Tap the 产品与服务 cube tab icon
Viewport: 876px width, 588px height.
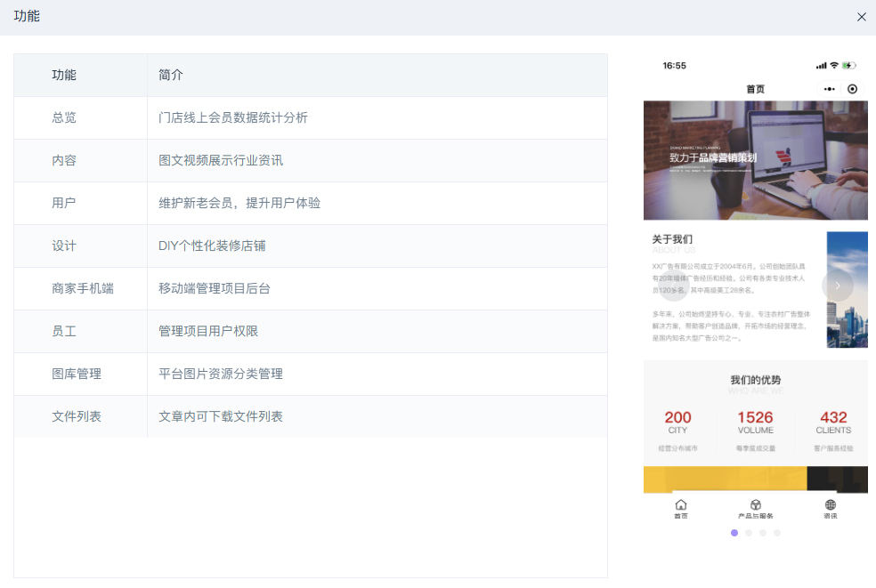pos(755,504)
